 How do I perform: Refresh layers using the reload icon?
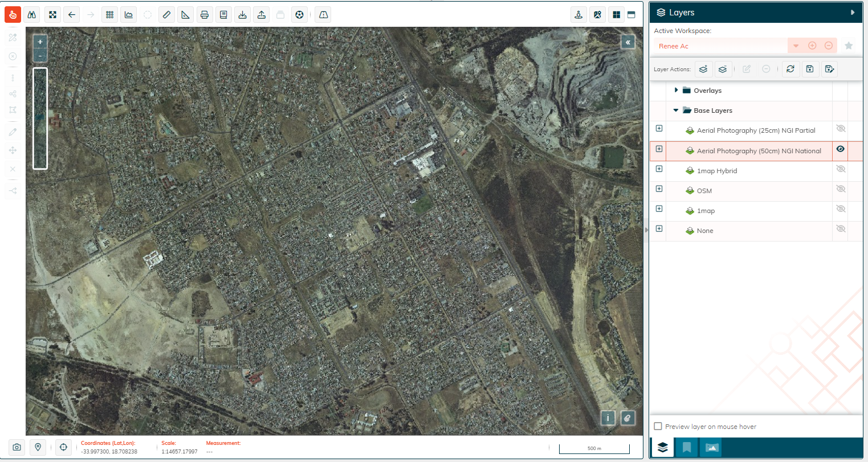790,69
